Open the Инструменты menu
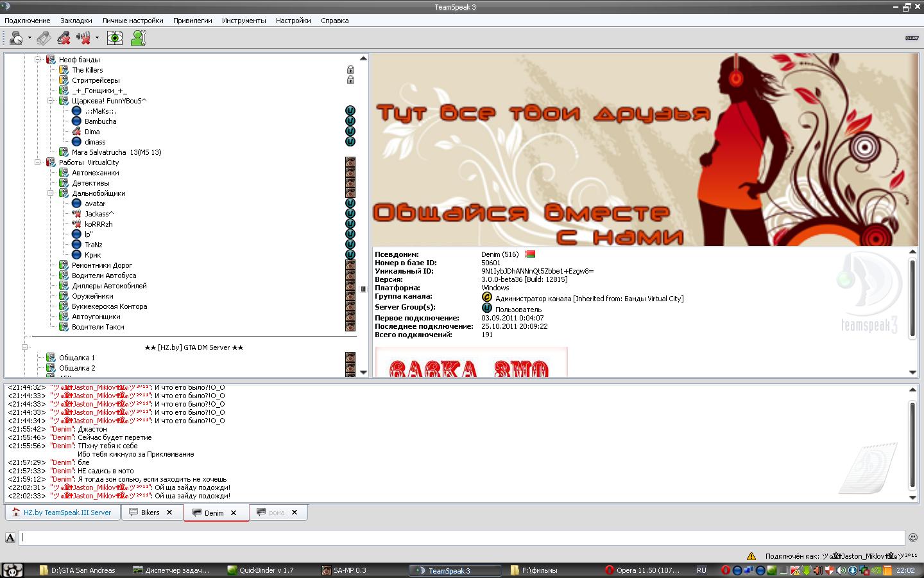The width and height of the screenshot is (924, 578). 244,21
